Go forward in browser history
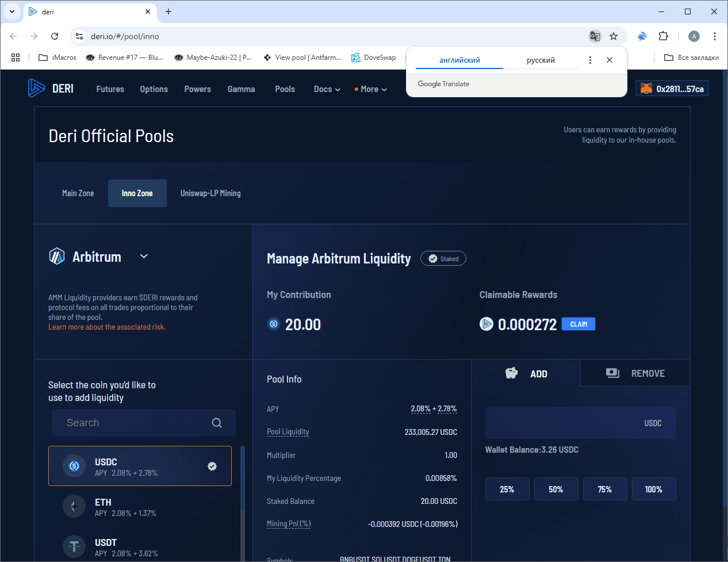This screenshot has height=562, width=728. pyautogui.click(x=34, y=36)
